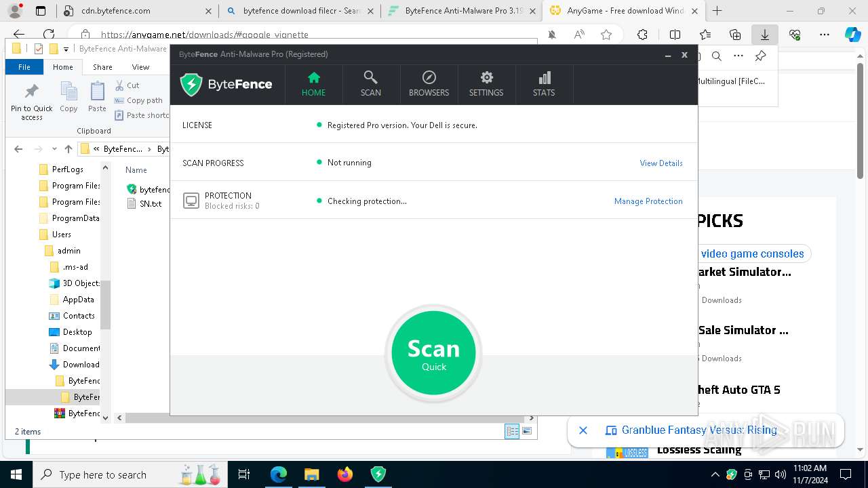Switch to cdn.bytefence.com browser tab
868x488 pixels.
click(x=137, y=11)
